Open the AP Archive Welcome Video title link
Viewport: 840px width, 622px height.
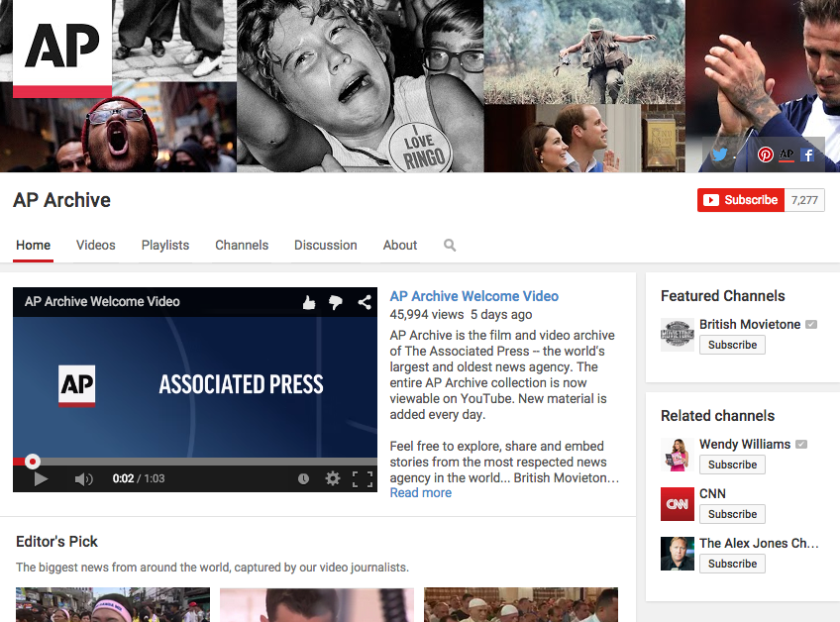pos(473,296)
